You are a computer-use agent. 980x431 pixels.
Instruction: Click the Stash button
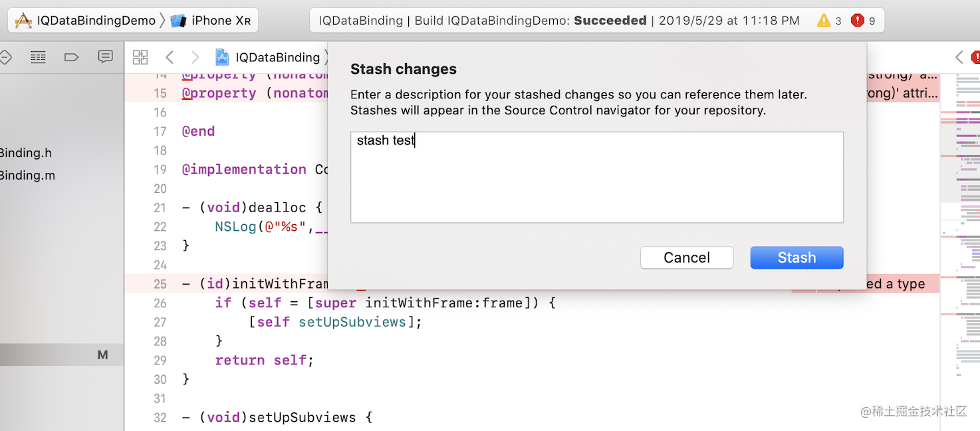(x=796, y=257)
